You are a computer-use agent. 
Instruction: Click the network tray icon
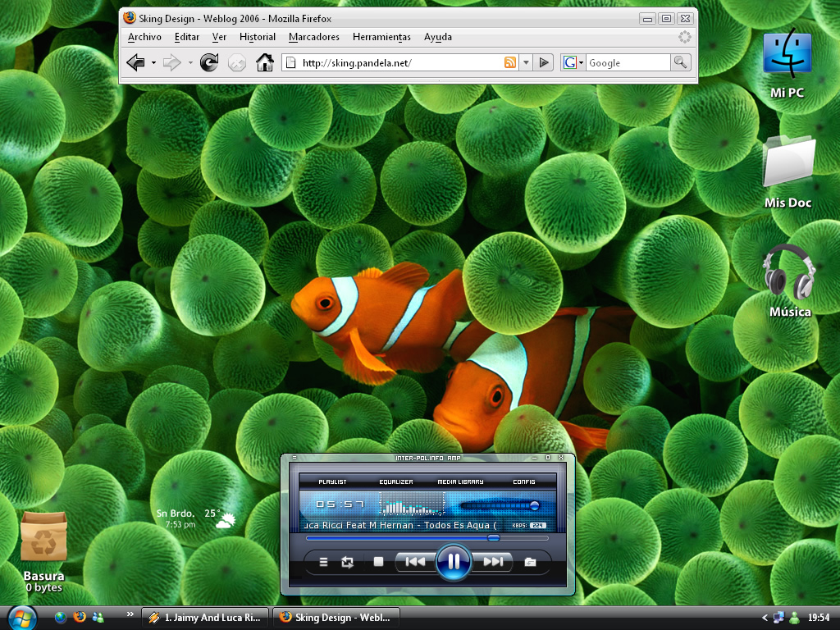click(x=778, y=618)
